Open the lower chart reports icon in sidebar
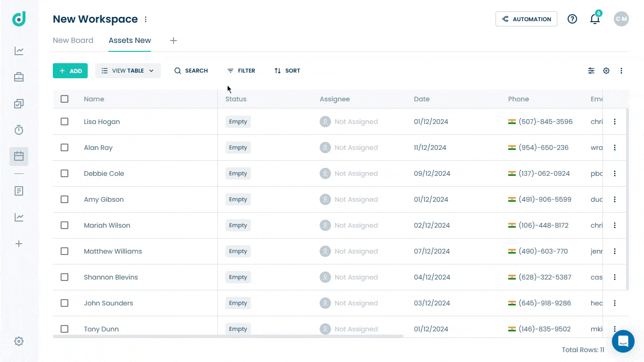 (19, 217)
